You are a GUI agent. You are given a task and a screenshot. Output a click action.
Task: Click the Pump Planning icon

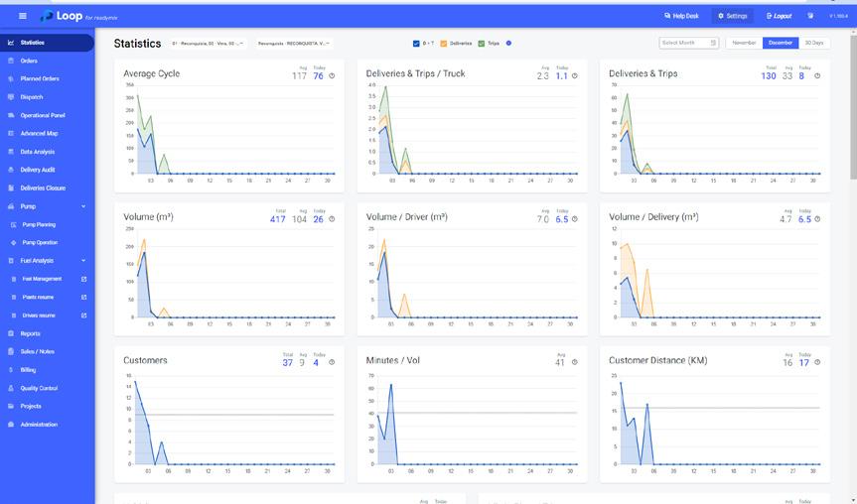point(14,224)
